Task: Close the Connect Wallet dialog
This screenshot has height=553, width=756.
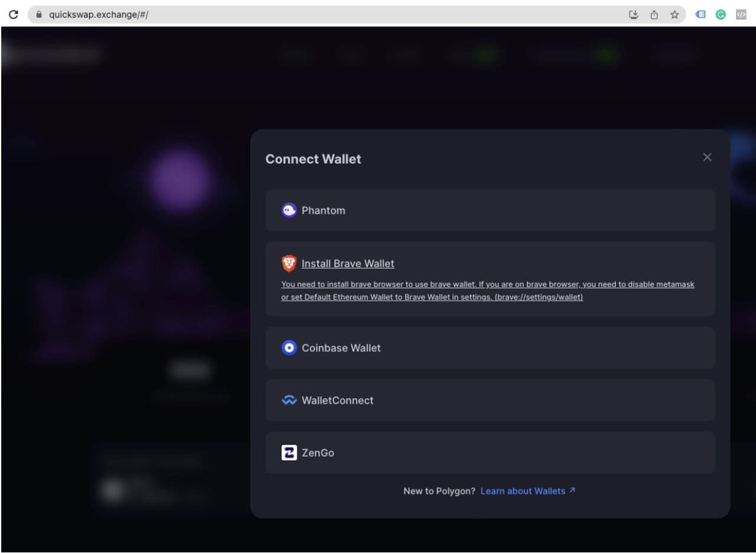Action: 707,157
